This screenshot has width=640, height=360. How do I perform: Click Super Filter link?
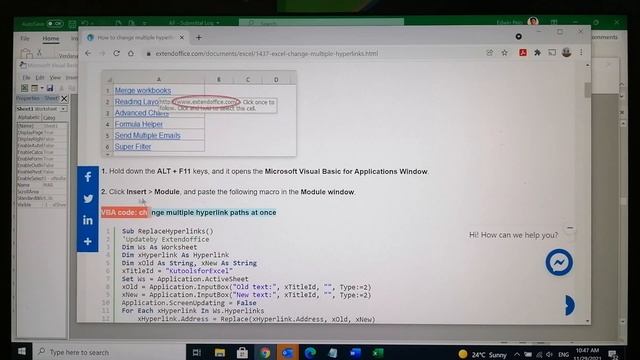(x=133, y=147)
